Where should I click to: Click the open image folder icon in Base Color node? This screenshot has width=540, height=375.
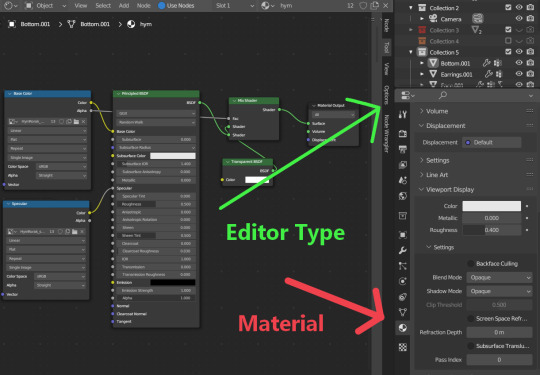(x=76, y=122)
